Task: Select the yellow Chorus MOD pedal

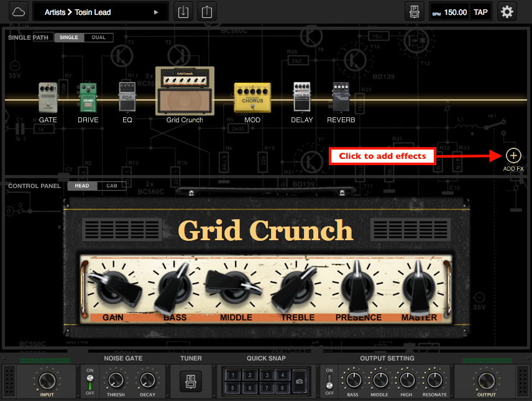Action: click(252, 98)
